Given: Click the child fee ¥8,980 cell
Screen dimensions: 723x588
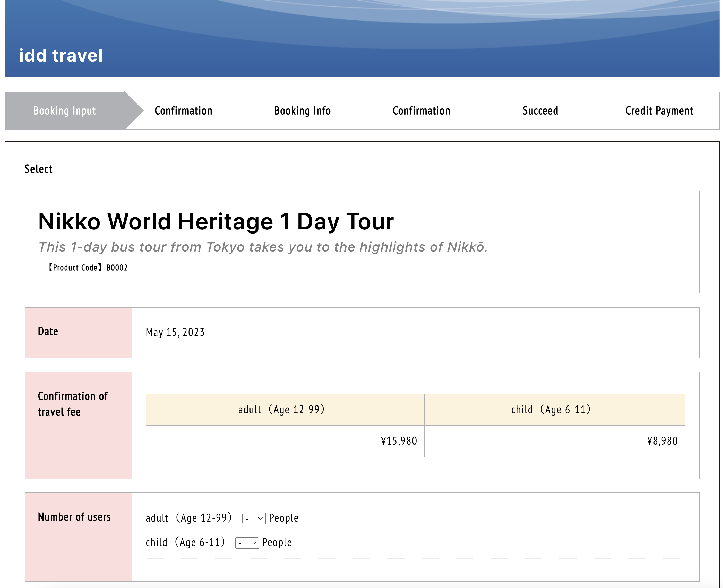Looking at the screenshot, I should 662,441.
